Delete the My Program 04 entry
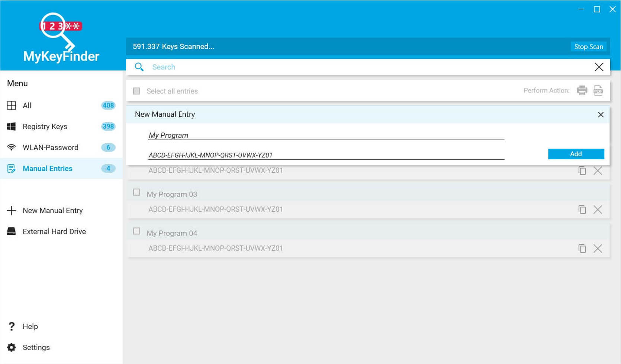The height and width of the screenshot is (364, 621). click(598, 248)
